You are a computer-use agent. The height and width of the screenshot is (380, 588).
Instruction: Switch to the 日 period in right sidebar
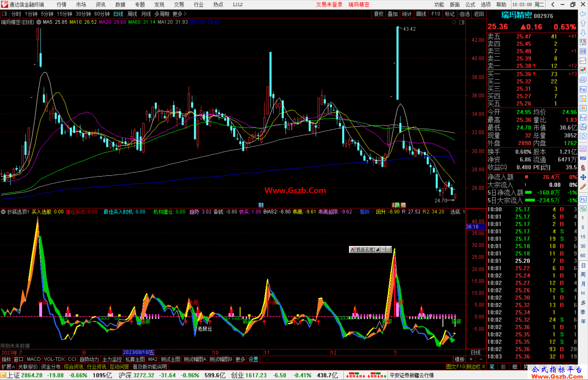[583, 265]
